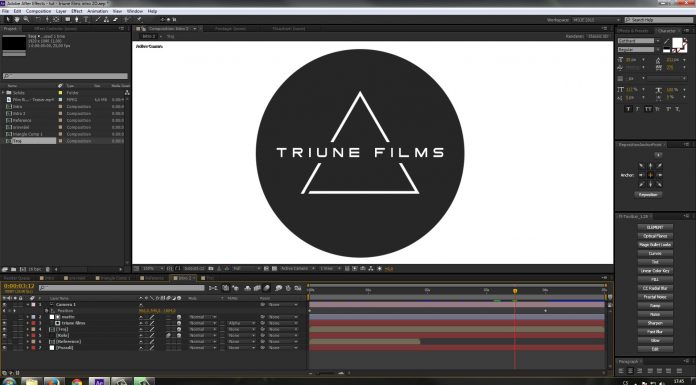Open the Camera 1 Parent dropdown
The width and height of the screenshot is (696, 385).
[282, 305]
